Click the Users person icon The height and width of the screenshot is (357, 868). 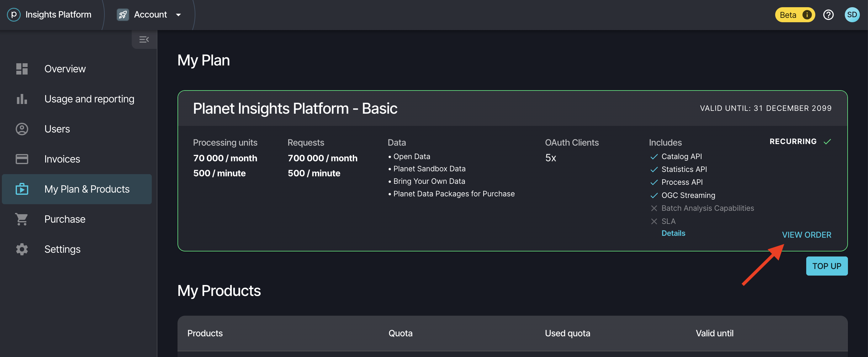22,129
